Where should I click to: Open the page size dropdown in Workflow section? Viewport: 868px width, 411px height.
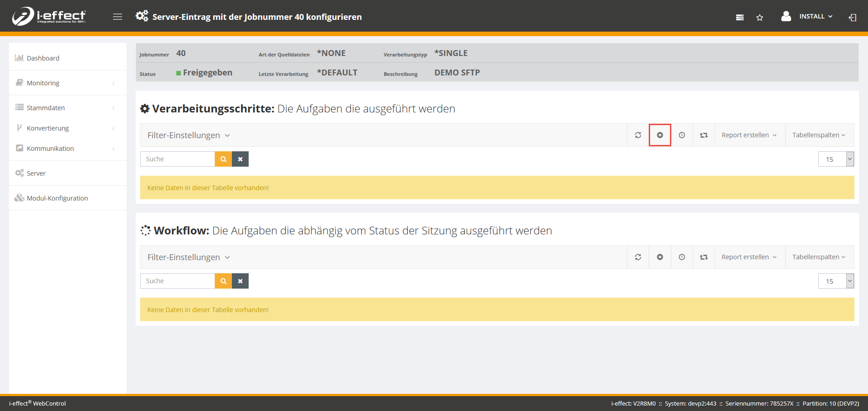coord(835,281)
